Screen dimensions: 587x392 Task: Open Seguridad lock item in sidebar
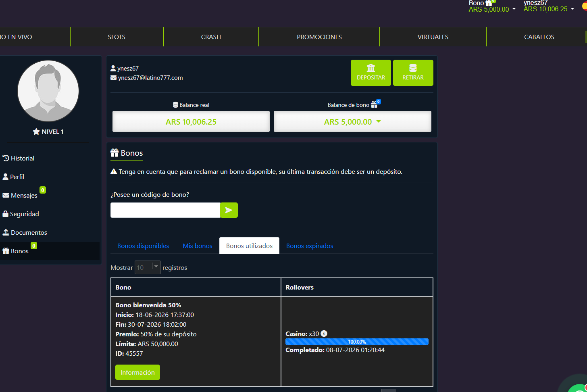pyautogui.click(x=21, y=214)
